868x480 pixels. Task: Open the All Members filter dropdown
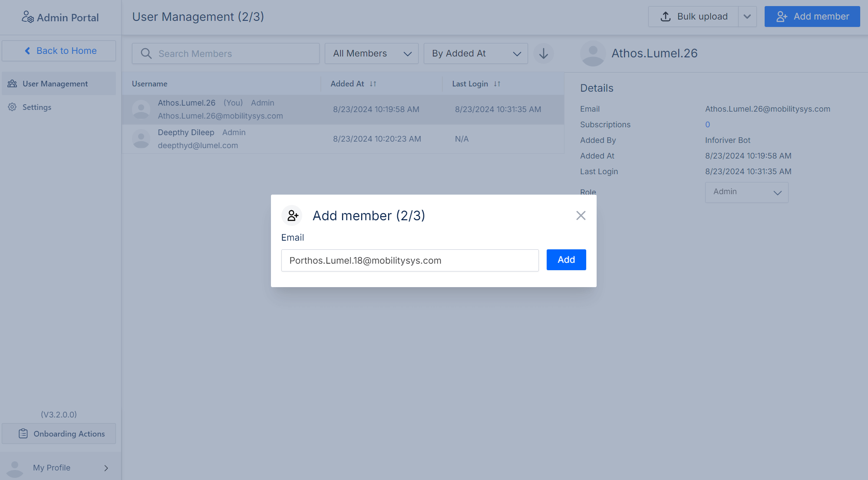pos(371,53)
